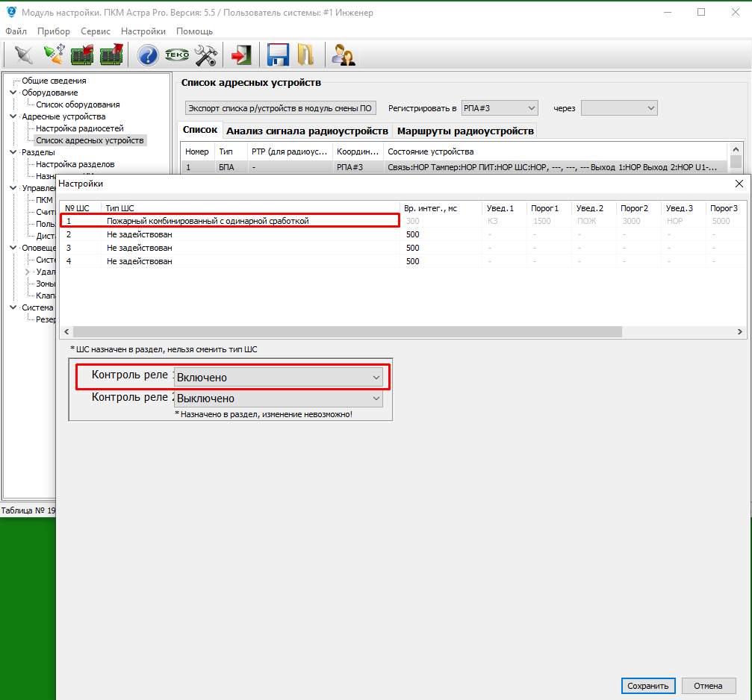Click the TEKO logo toolbar icon
752x700 pixels.
(176, 54)
